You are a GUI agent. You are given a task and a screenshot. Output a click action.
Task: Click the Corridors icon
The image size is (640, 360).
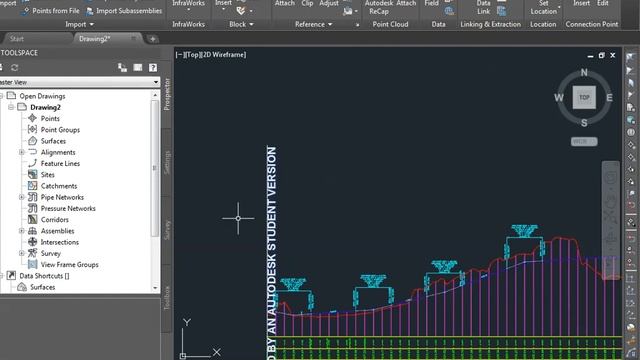click(32, 219)
